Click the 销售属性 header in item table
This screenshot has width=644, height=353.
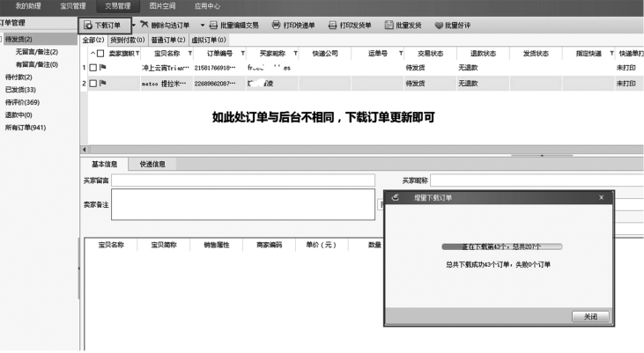tap(217, 245)
